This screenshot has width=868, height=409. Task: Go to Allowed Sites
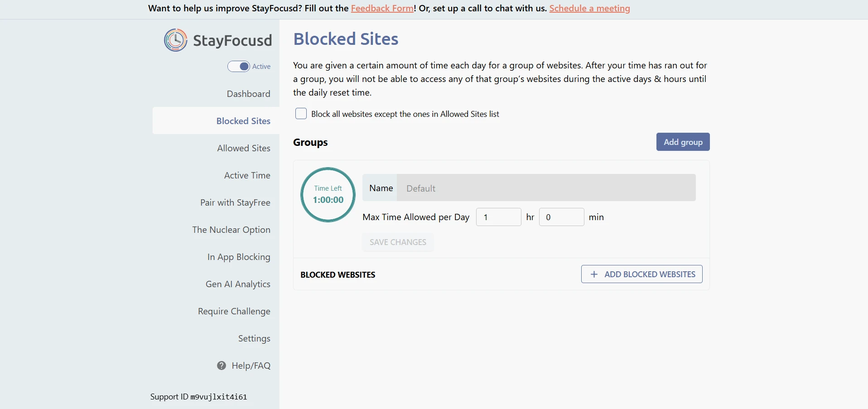(244, 148)
